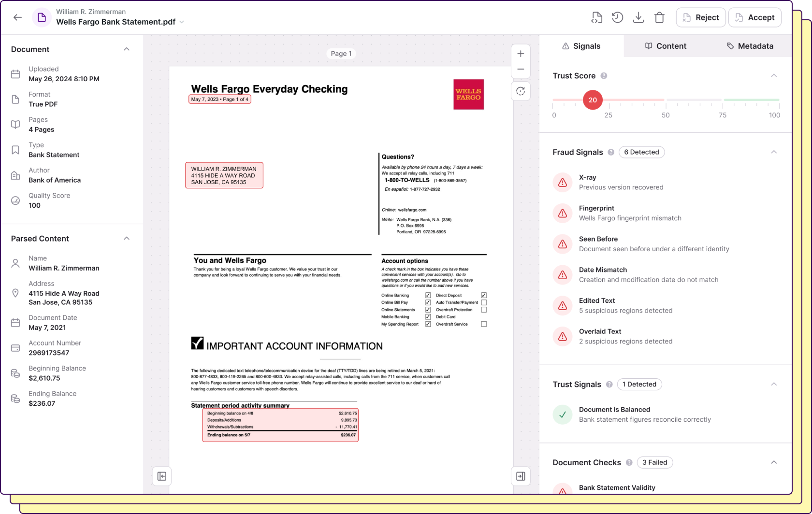Reject the bank statement

pyautogui.click(x=701, y=17)
